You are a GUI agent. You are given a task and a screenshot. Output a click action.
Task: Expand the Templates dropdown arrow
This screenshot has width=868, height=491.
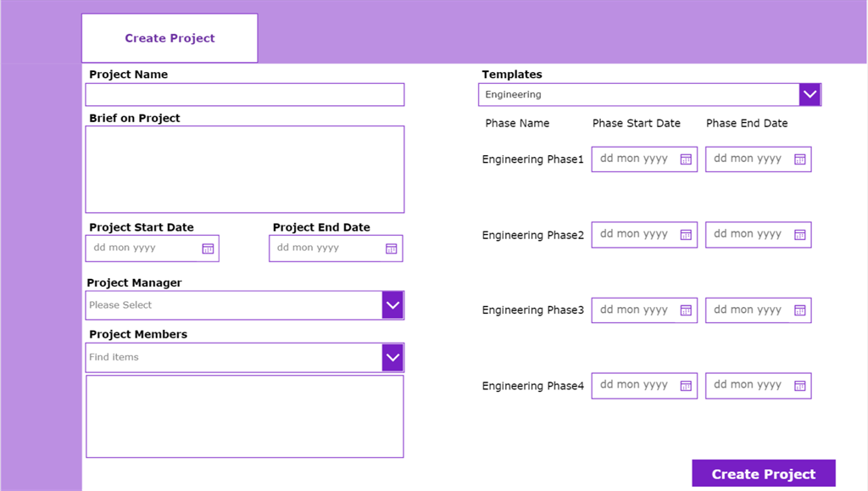click(x=810, y=95)
